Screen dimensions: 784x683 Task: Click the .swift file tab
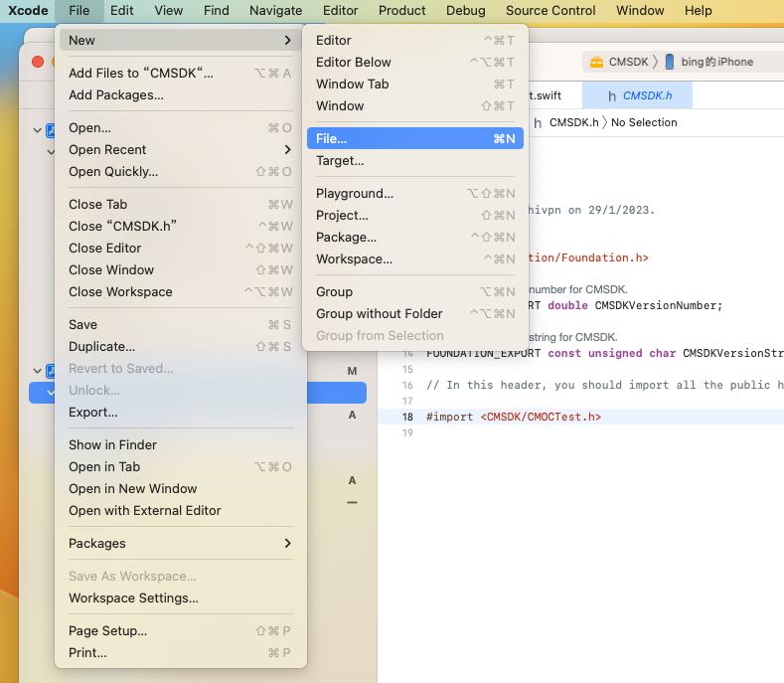click(546, 95)
